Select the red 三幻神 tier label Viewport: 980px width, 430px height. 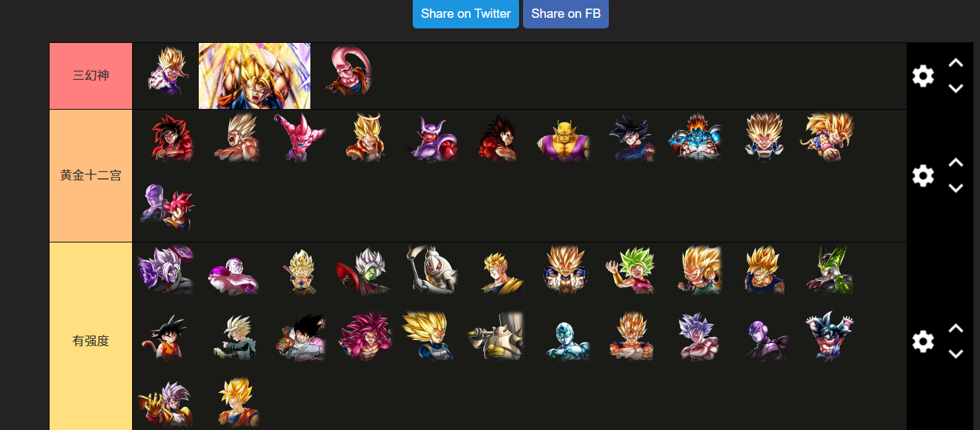(x=90, y=76)
